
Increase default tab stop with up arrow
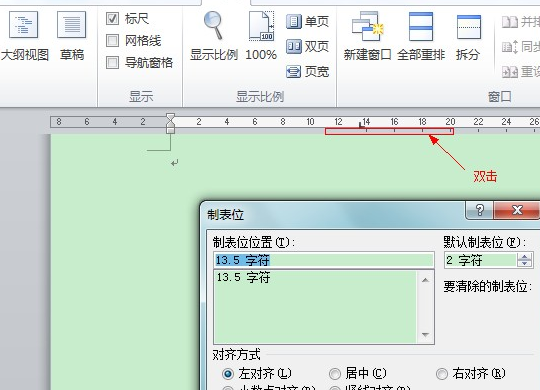coord(525,257)
